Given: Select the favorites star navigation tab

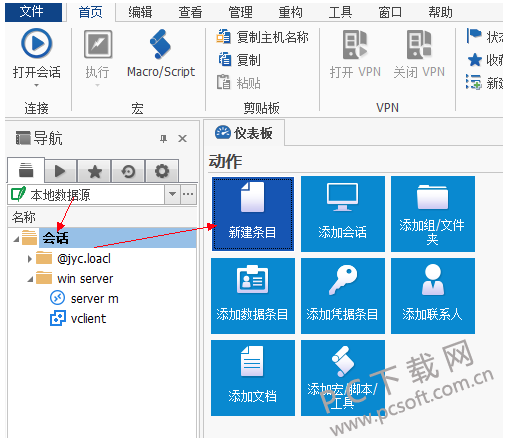Looking at the screenshot, I should point(95,171).
